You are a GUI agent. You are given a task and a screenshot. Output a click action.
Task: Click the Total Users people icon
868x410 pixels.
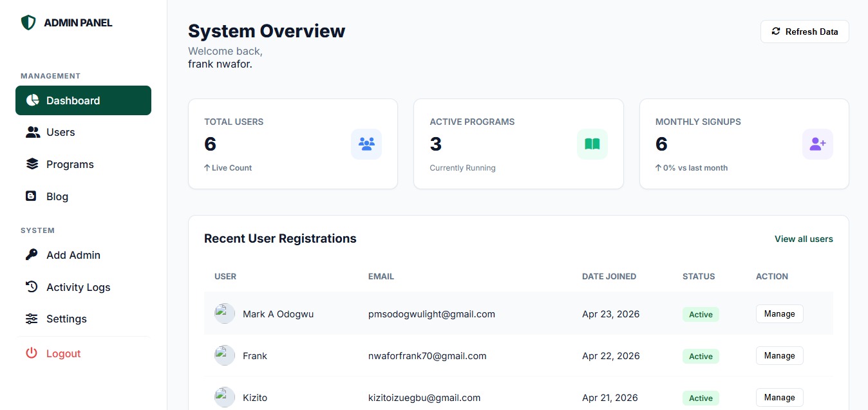point(366,144)
